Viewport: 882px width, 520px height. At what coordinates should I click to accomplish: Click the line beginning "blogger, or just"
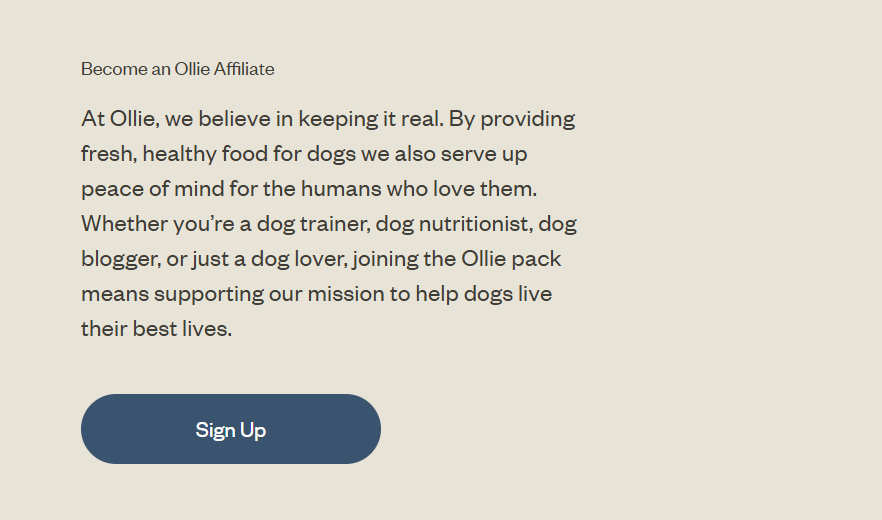coord(320,259)
